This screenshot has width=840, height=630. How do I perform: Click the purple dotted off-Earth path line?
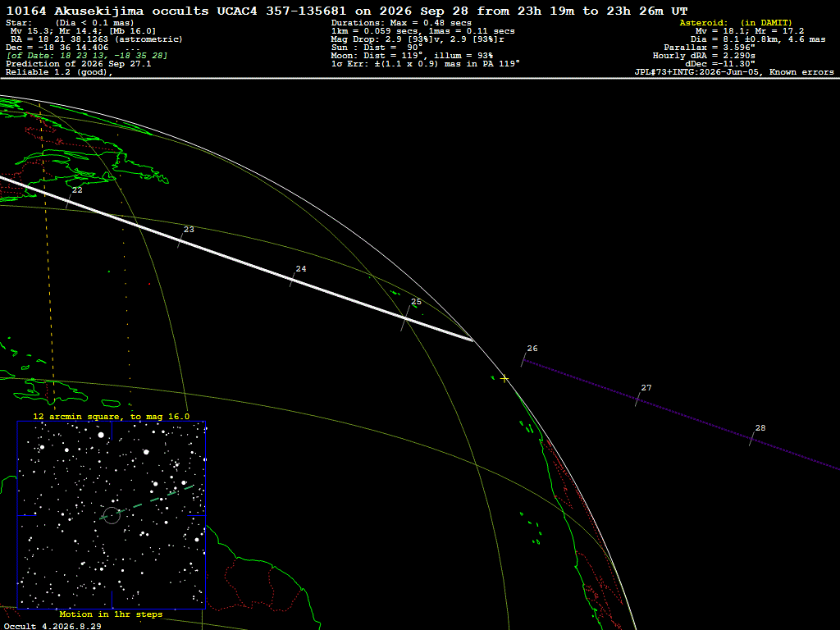click(682, 414)
